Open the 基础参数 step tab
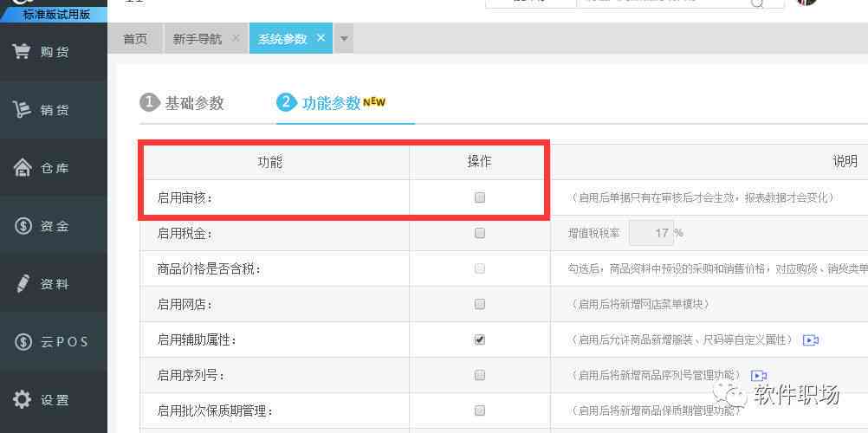 click(x=182, y=103)
